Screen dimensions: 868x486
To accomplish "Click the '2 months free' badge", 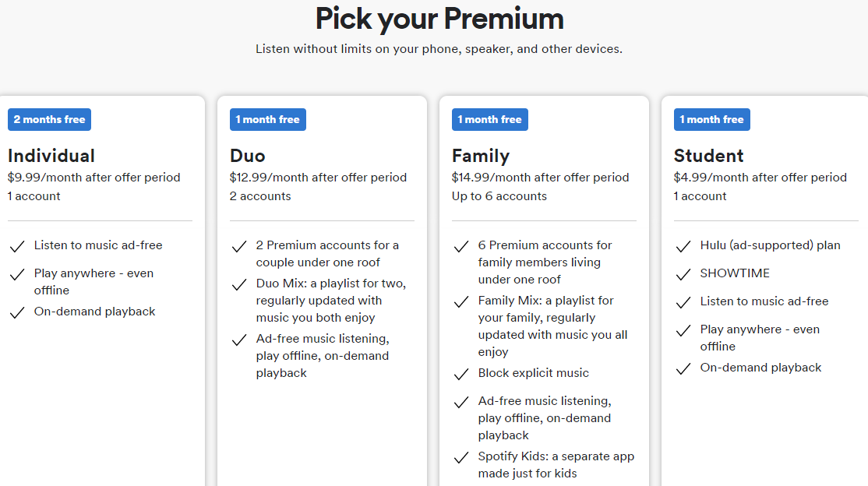I will coord(50,119).
